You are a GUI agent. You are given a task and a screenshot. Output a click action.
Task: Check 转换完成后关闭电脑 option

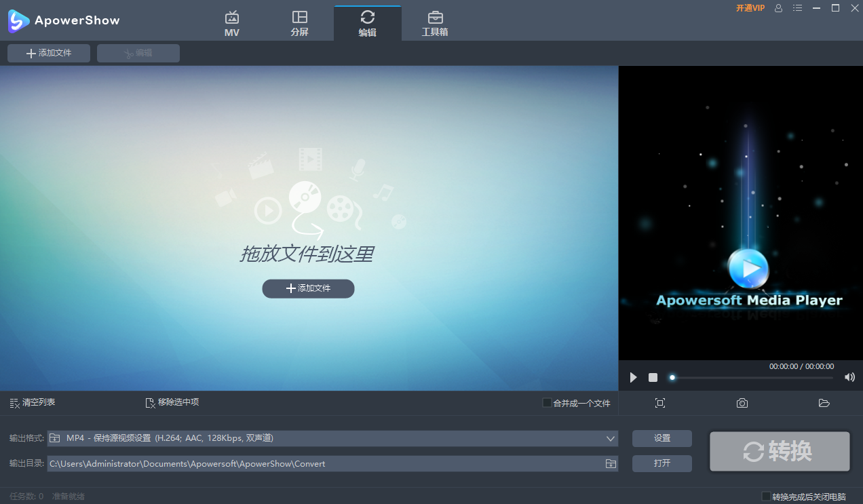pos(767,496)
